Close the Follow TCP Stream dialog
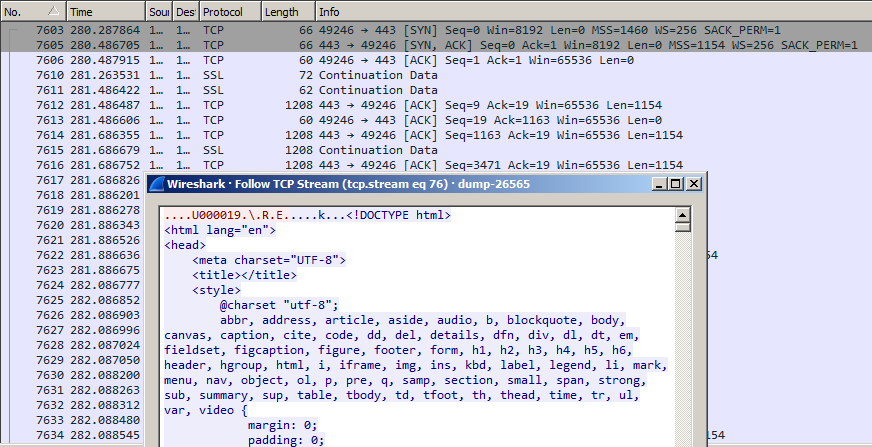 pyautogui.click(x=694, y=184)
